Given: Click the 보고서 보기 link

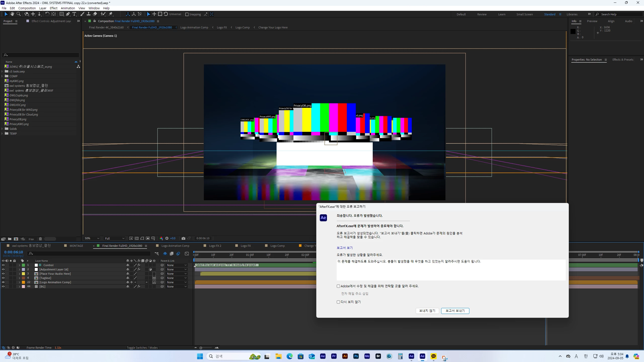Looking at the screenshot, I should pyautogui.click(x=345, y=248).
